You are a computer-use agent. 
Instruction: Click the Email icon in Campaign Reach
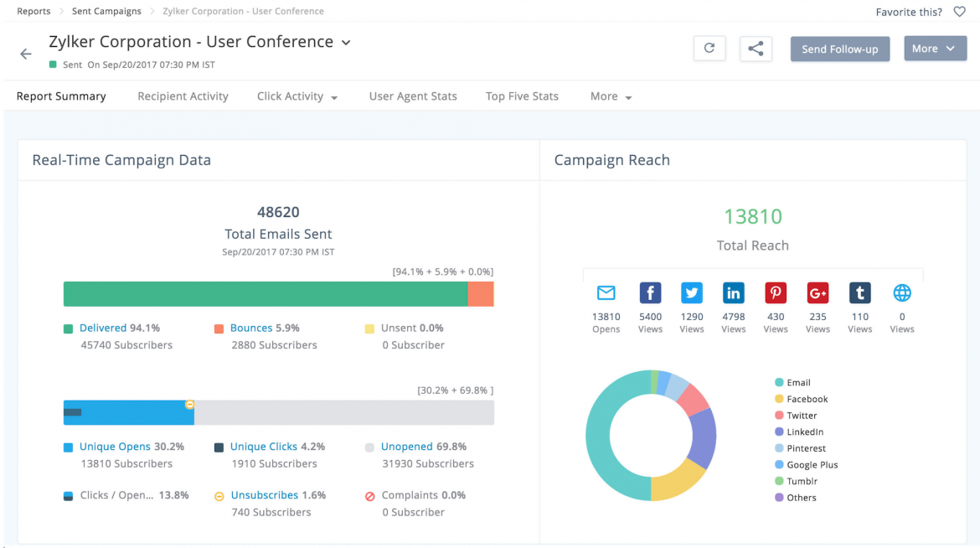(x=606, y=293)
